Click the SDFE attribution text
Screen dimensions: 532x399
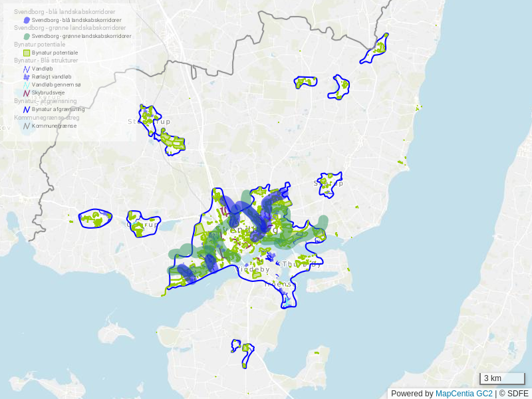(x=516, y=394)
